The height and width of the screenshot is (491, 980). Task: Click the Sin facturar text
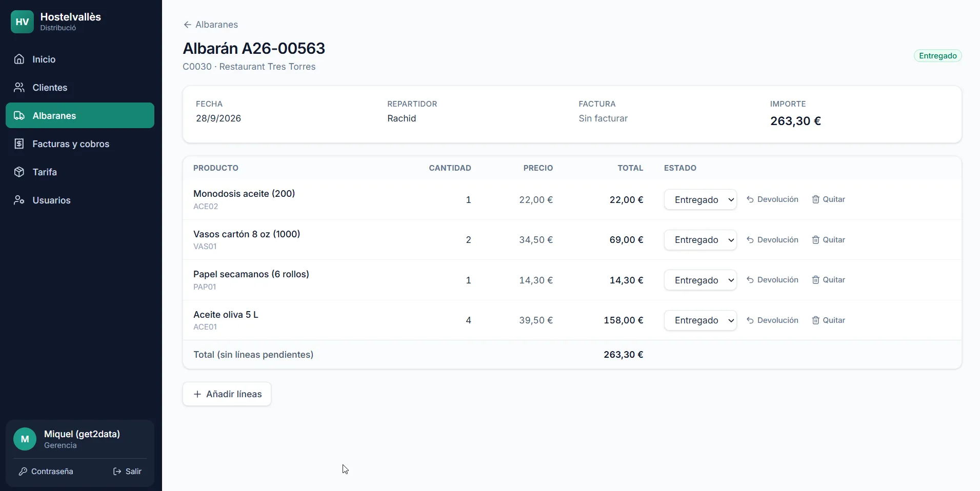tap(603, 118)
